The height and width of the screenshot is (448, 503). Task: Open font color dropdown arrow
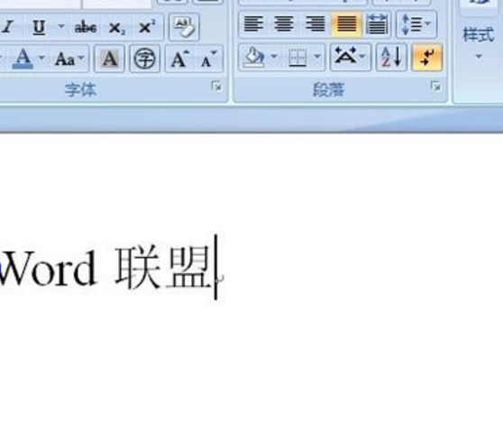pyautogui.click(x=41, y=58)
